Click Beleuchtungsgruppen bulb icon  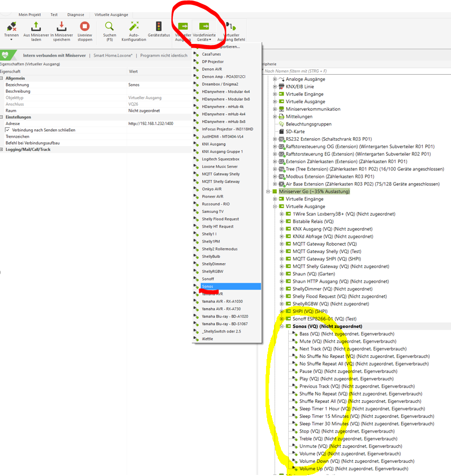(x=281, y=124)
